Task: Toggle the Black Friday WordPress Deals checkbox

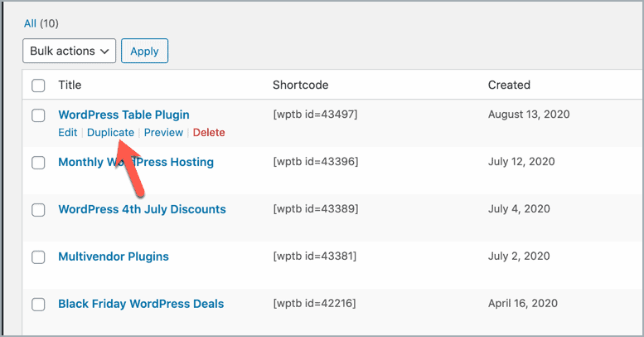Action: (38, 305)
